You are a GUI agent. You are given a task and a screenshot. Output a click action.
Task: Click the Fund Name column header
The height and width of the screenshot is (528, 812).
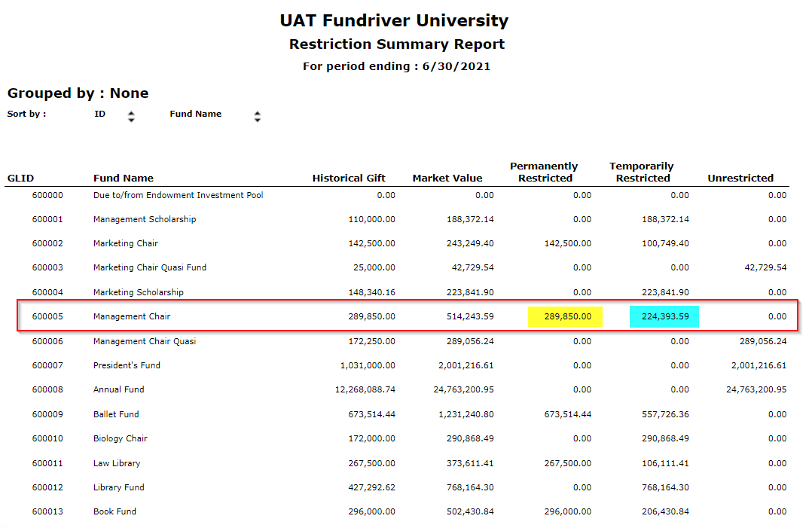pos(124,178)
